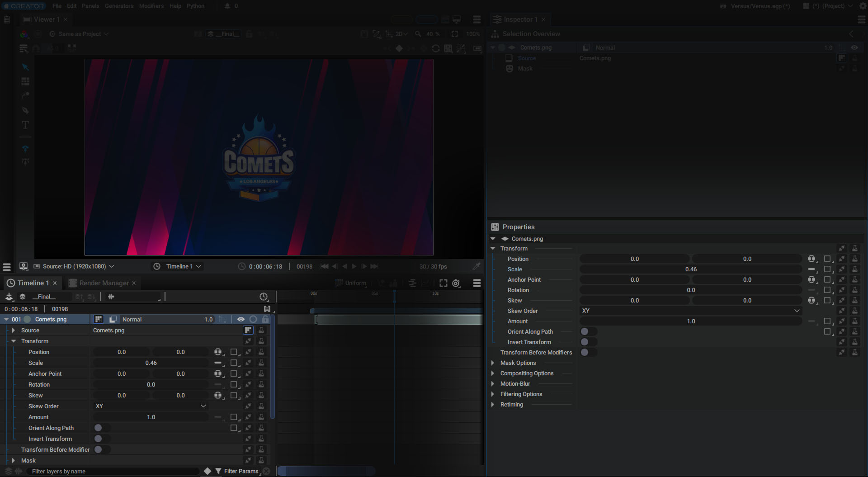This screenshot has height=477, width=868.
Task: Click the Position link icon in timeline
Action: pos(218,352)
